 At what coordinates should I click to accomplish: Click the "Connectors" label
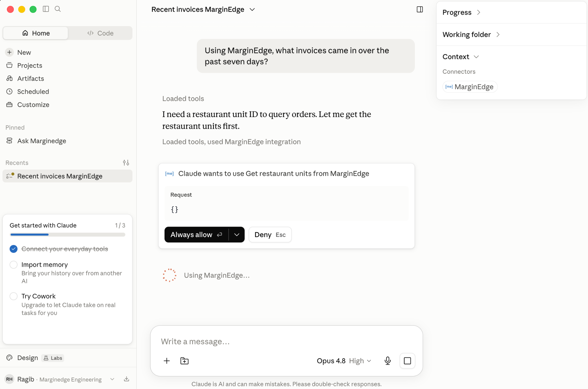pyautogui.click(x=459, y=71)
